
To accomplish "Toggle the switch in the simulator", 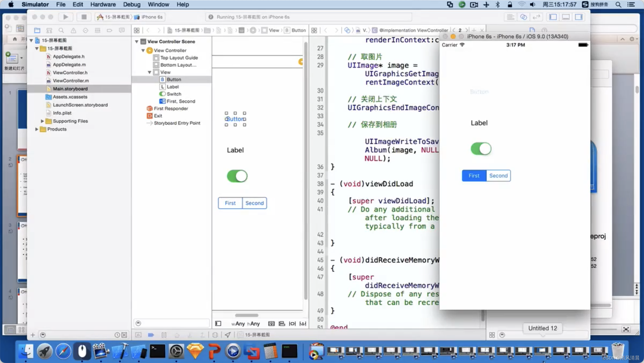I will pos(481,149).
